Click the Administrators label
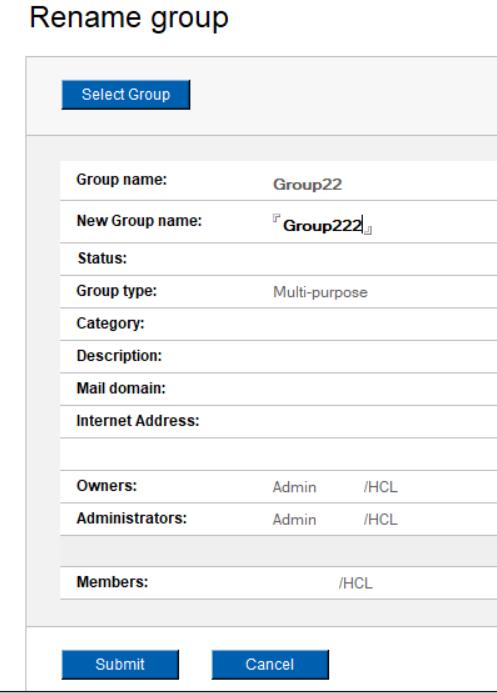Viewport: 497px width, 693px height. click(132, 518)
